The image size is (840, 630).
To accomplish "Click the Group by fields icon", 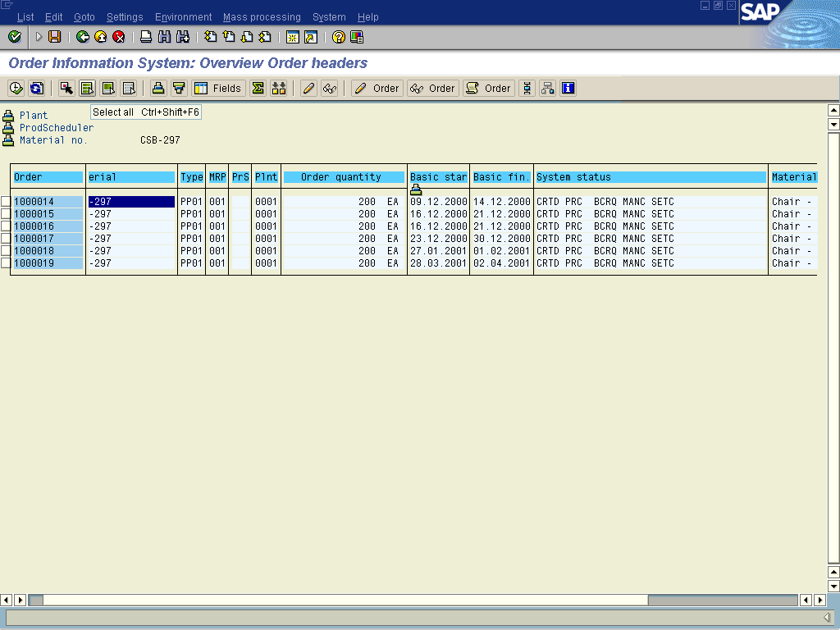I will point(279,89).
